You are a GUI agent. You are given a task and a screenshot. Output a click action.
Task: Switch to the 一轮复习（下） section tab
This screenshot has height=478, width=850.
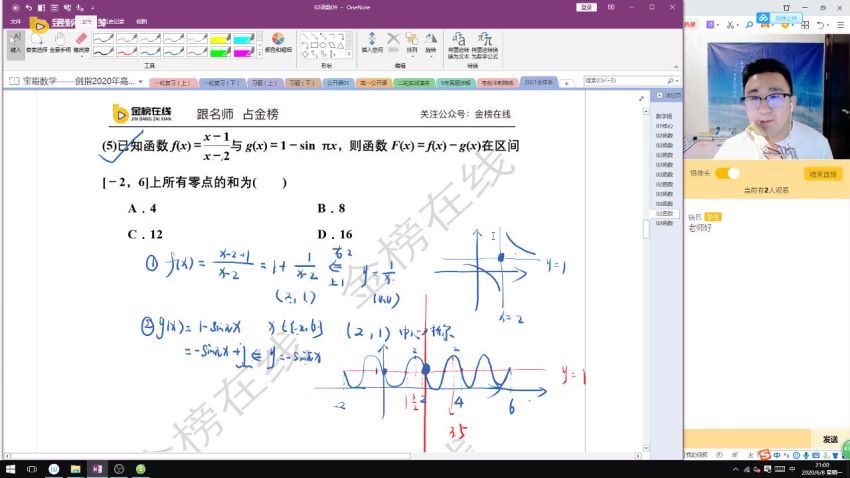point(221,83)
